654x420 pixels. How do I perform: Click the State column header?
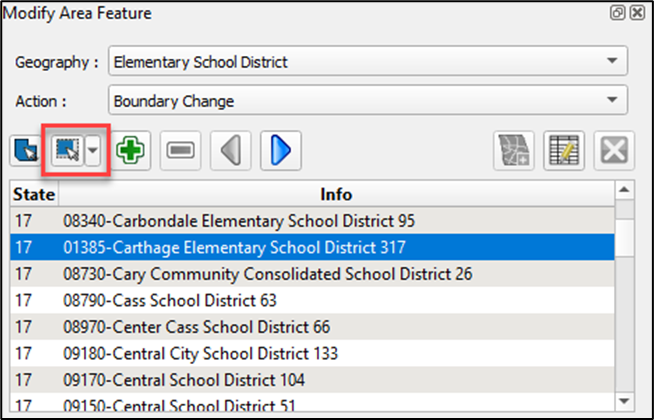(34, 193)
